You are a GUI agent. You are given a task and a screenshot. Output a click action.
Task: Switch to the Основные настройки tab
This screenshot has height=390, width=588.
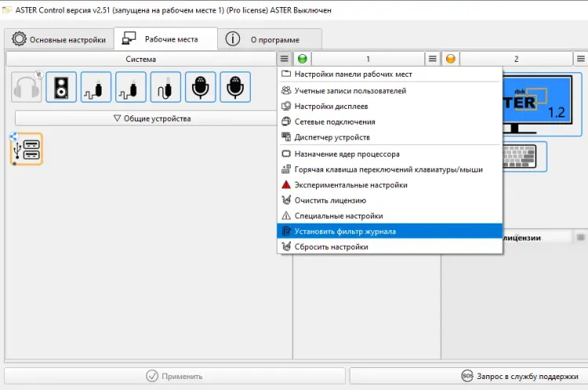coord(59,39)
